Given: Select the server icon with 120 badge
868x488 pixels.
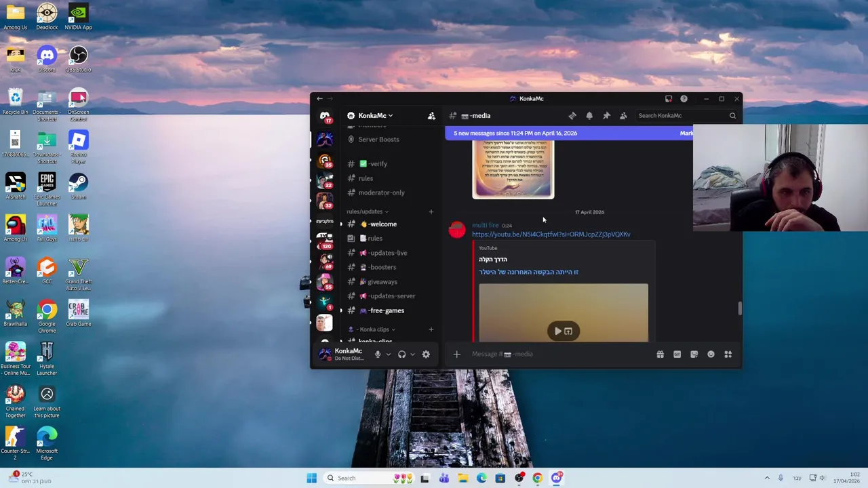Looking at the screenshot, I should point(325,241).
